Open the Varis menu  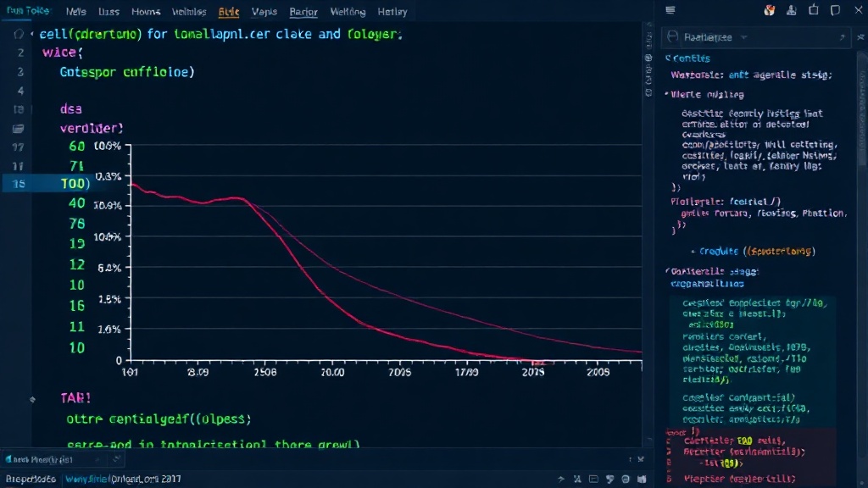pos(264,12)
